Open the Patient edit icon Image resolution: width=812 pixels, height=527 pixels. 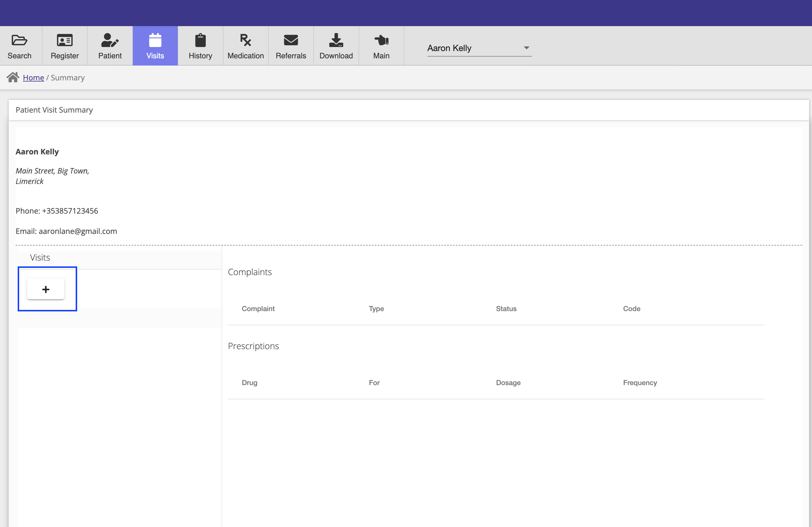pyautogui.click(x=110, y=40)
